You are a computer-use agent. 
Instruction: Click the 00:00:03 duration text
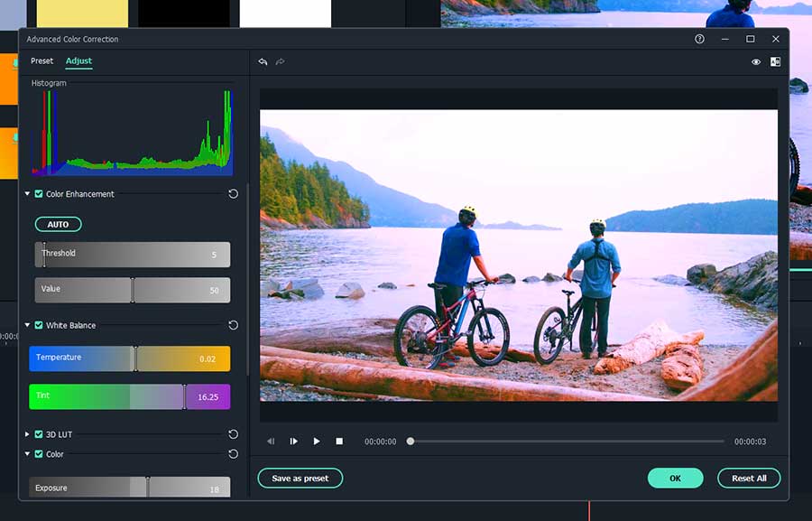pos(750,442)
